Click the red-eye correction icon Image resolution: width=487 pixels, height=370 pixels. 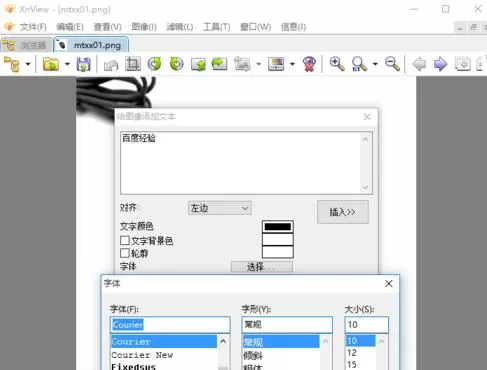(309, 64)
